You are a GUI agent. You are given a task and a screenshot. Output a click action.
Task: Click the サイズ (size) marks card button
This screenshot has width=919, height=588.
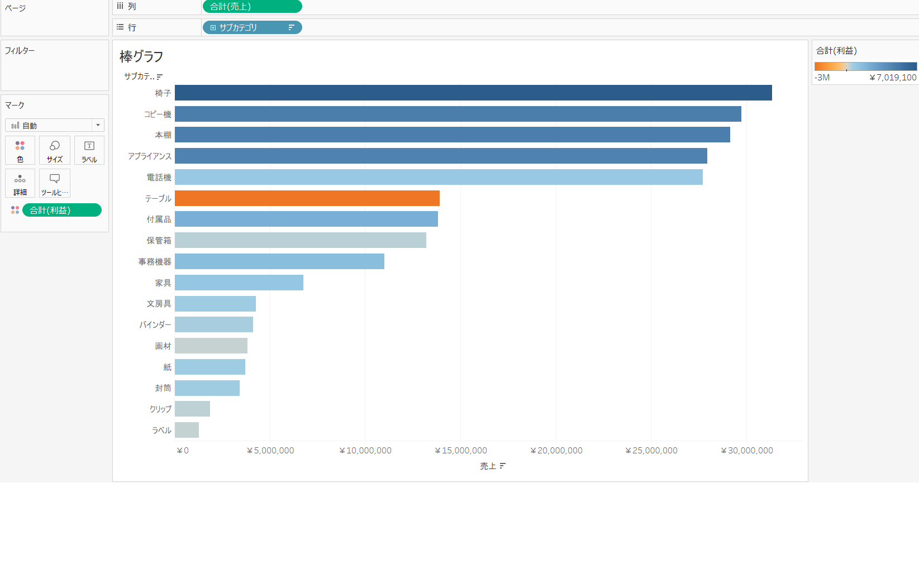55,150
